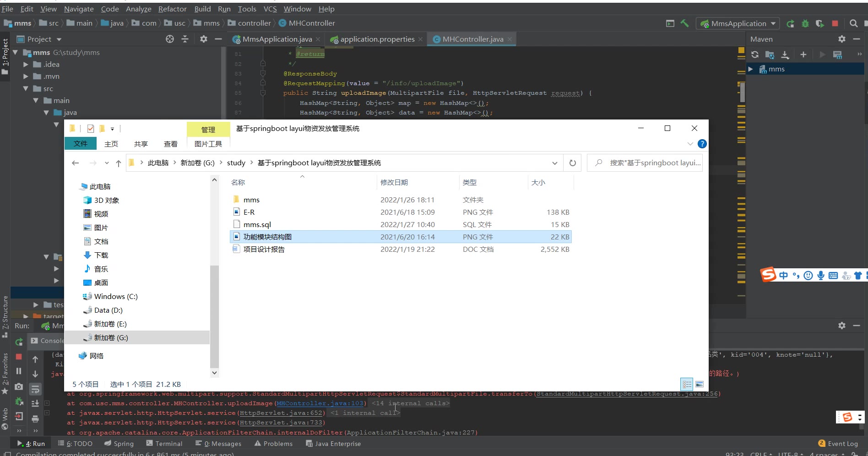Expand Explorer recent locations dropdown arrow
This screenshot has height=456, width=868.
107,163
